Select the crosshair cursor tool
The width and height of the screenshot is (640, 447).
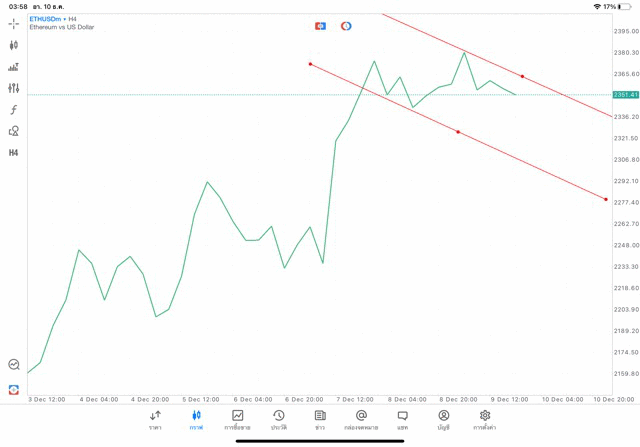(x=14, y=23)
